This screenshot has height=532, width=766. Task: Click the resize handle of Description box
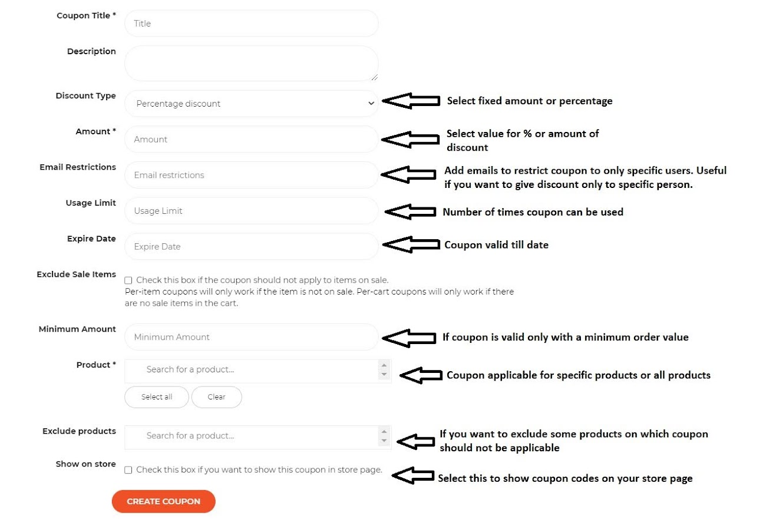coord(374,77)
